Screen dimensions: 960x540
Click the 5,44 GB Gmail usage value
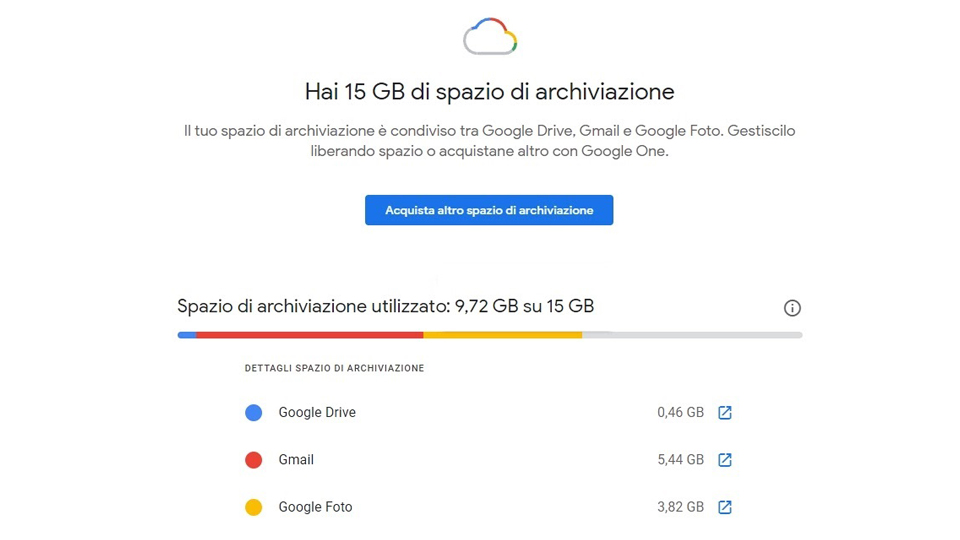(681, 460)
